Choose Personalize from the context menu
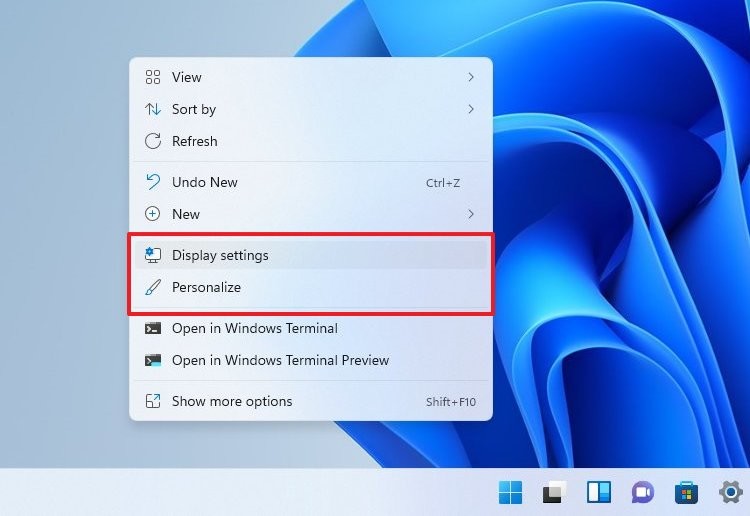 pyautogui.click(x=311, y=287)
